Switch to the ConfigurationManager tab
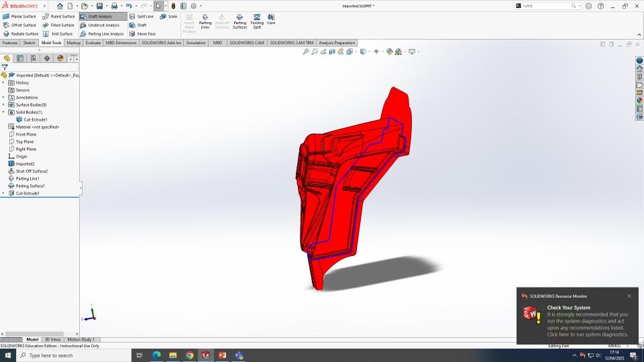644x362 pixels. 34,58
